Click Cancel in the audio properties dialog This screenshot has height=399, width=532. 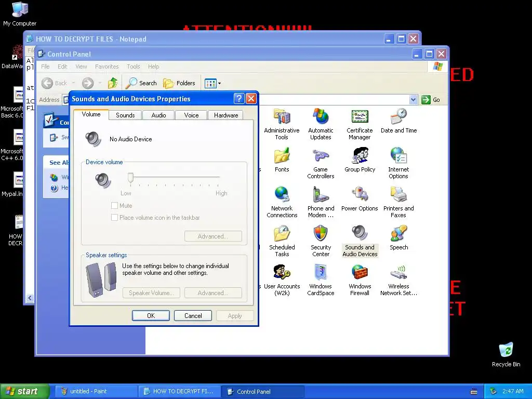(x=193, y=315)
